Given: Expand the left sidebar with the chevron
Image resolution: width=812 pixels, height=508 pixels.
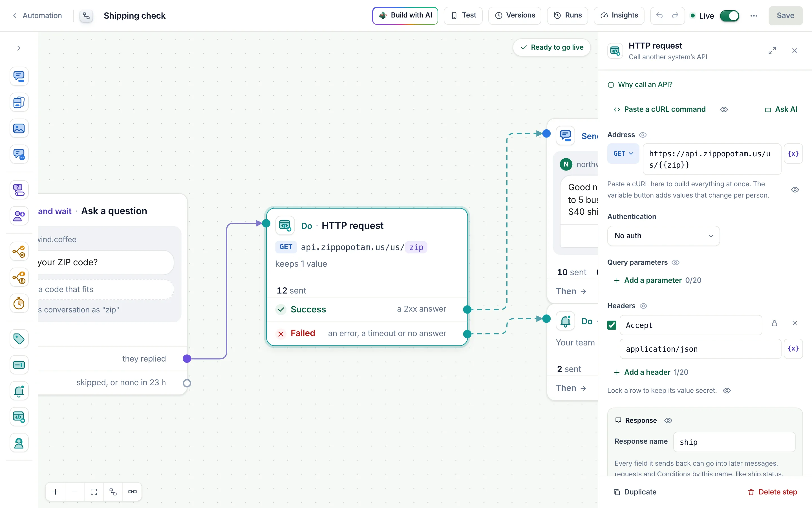Looking at the screenshot, I should tap(19, 48).
